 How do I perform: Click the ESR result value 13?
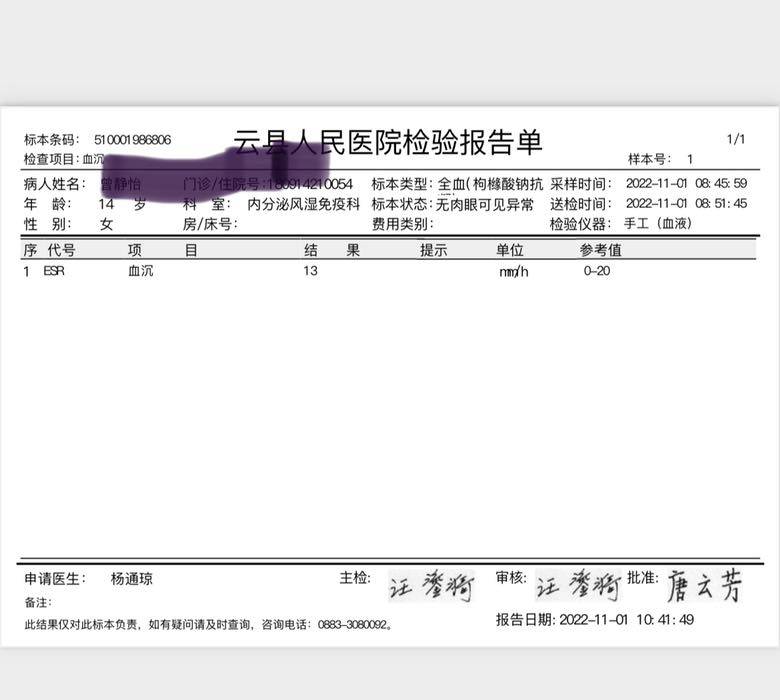click(x=311, y=271)
